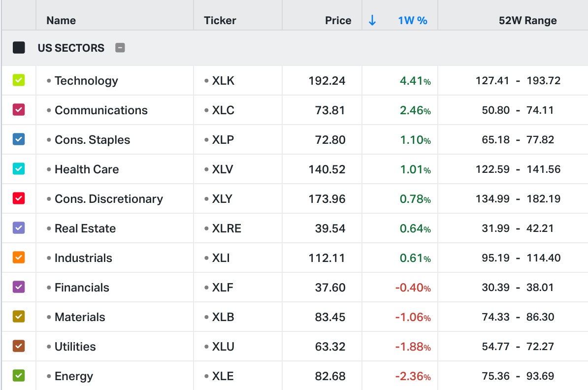This screenshot has height=390, width=588.
Task: Uncheck the Technology sector checkbox
Action: pos(19,80)
